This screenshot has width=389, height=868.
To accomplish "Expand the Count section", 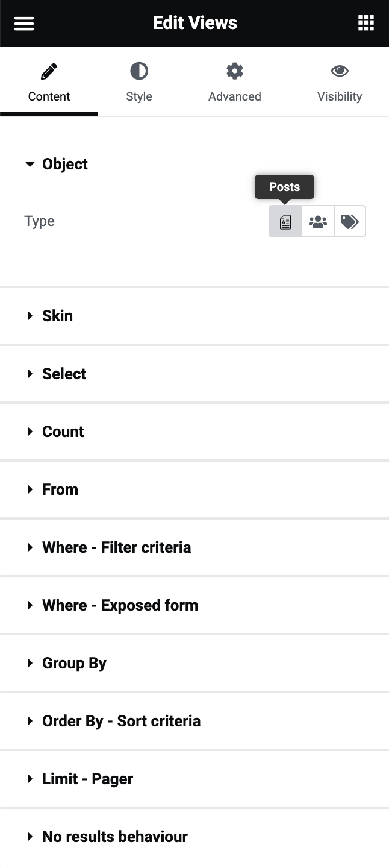I will 63,432.
